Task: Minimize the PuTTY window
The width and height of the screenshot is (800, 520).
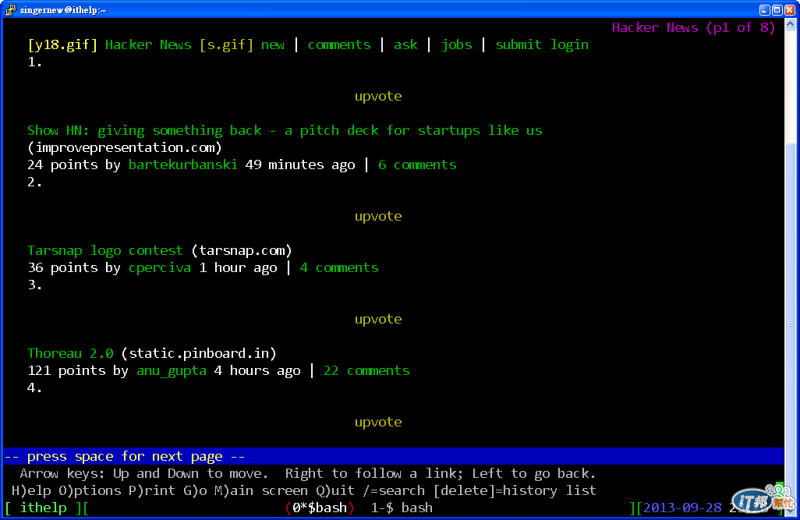Action: click(764, 10)
